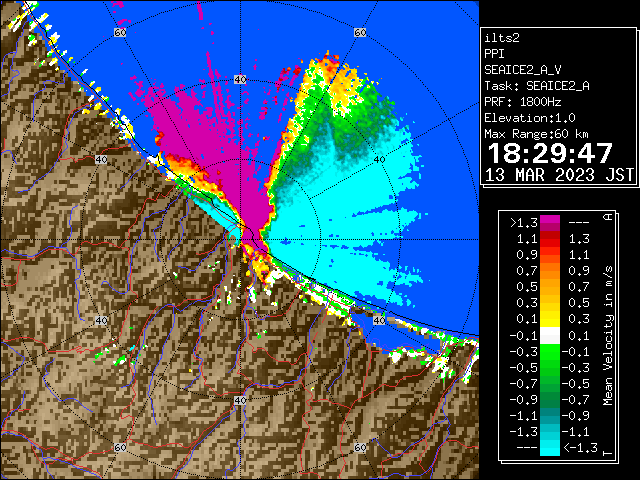This screenshot has height=480, width=640.
Task: Click the 'A' marker atop the legend
Action: point(608,217)
